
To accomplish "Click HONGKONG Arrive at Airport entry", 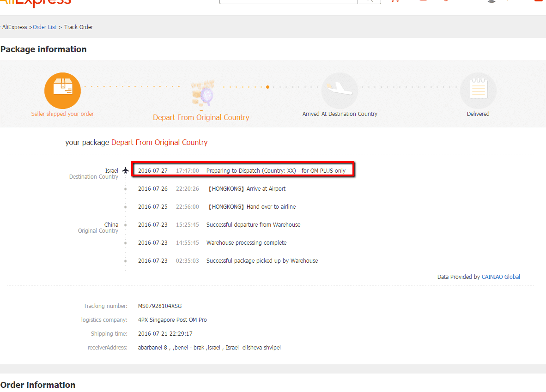I will tap(212, 189).
